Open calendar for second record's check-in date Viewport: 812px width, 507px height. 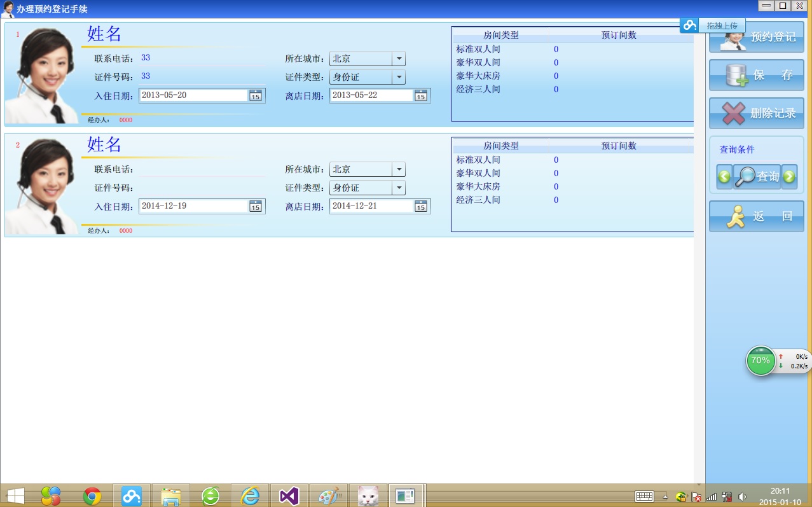click(x=255, y=207)
